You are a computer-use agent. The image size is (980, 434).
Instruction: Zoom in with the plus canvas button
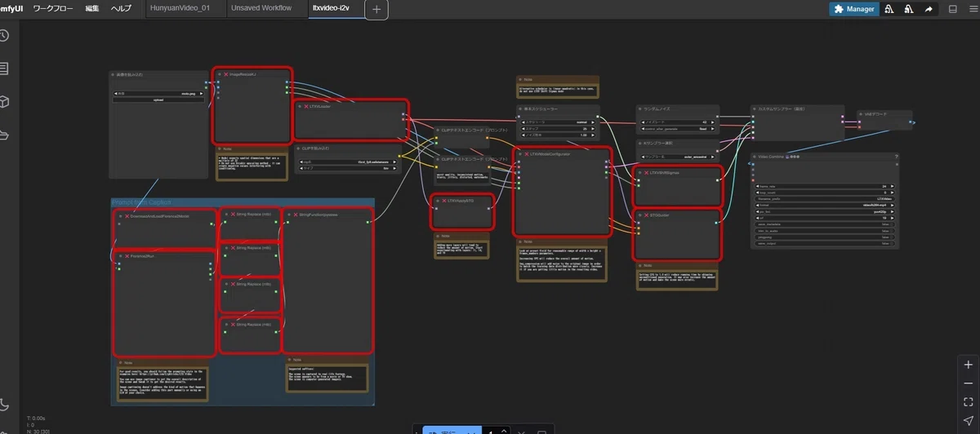(x=969, y=365)
